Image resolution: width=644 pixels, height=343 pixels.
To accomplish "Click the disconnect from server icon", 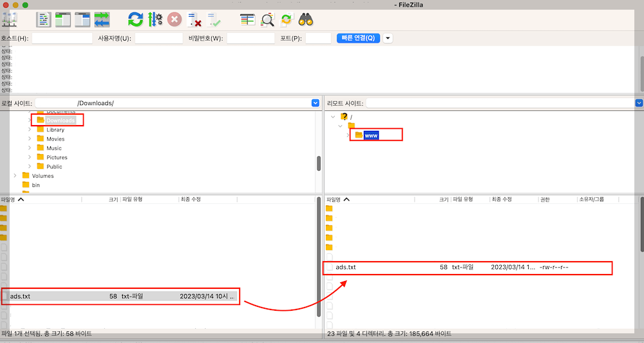I will tap(194, 19).
